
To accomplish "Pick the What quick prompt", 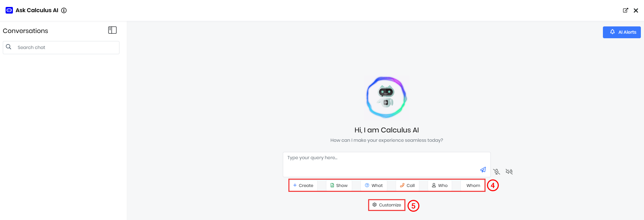I will coord(374,186).
